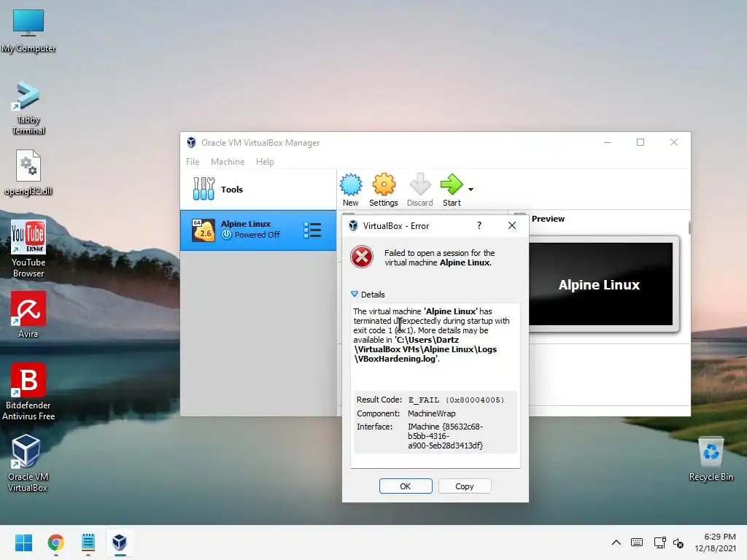The width and height of the screenshot is (747, 560).
Task: Click the IMachine interface GUID text
Action: (x=446, y=436)
